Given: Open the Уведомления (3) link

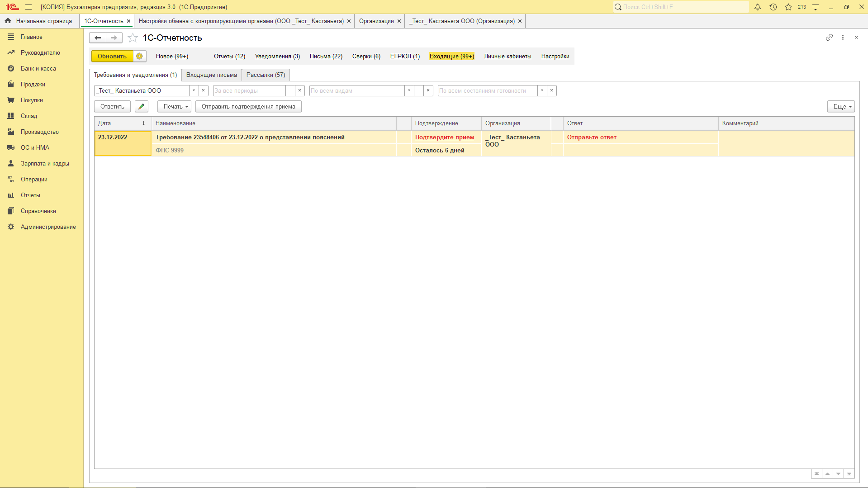Looking at the screenshot, I should click(277, 56).
